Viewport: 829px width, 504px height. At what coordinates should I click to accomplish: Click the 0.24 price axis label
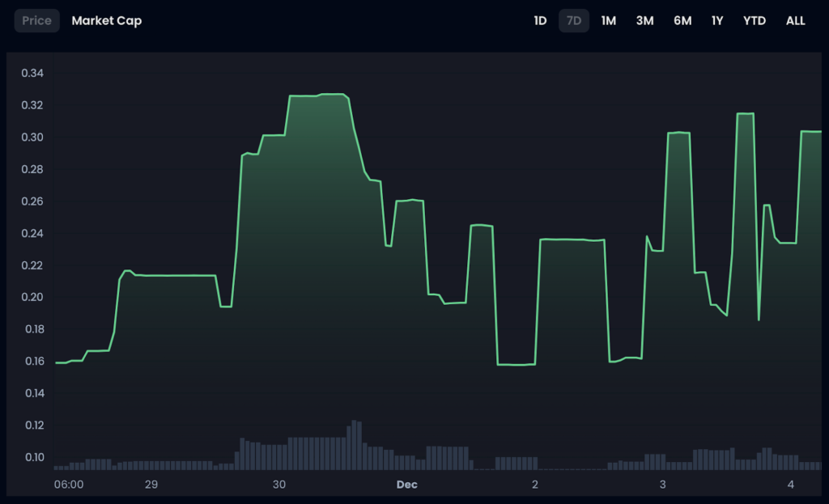coord(32,233)
